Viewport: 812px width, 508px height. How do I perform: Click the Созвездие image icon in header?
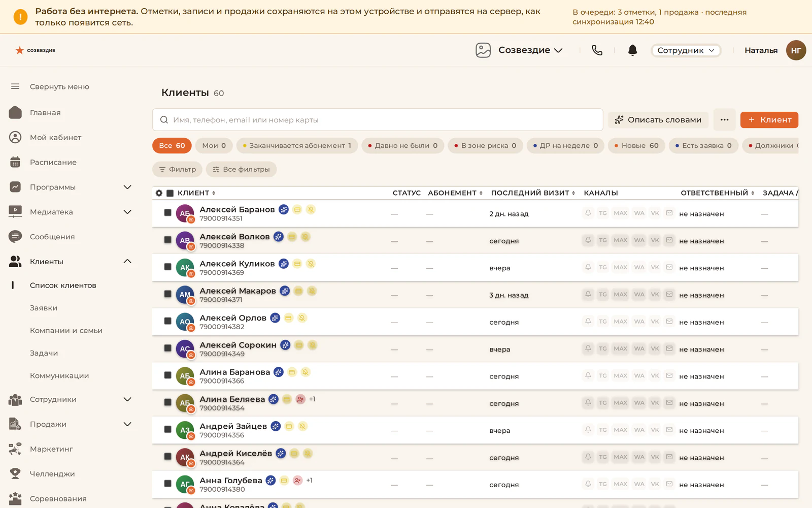pos(483,50)
